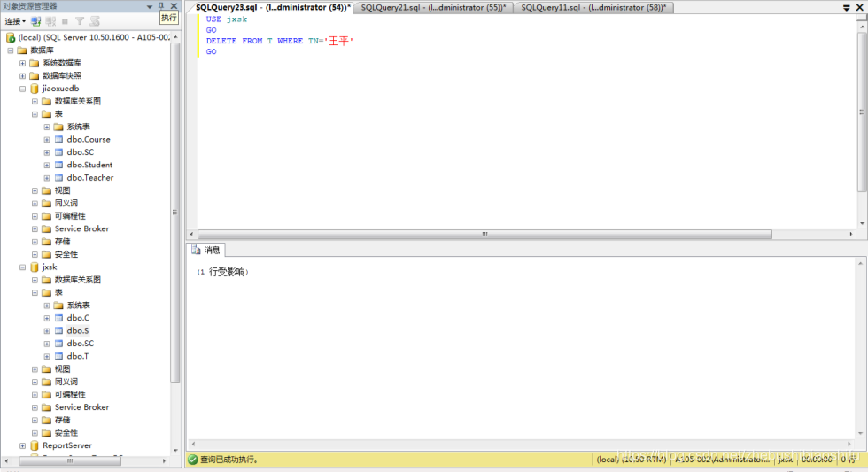Screen dimensions: 868x472
Task: Click the green success check icon in status bar
Action: pyautogui.click(x=193, y=460)
